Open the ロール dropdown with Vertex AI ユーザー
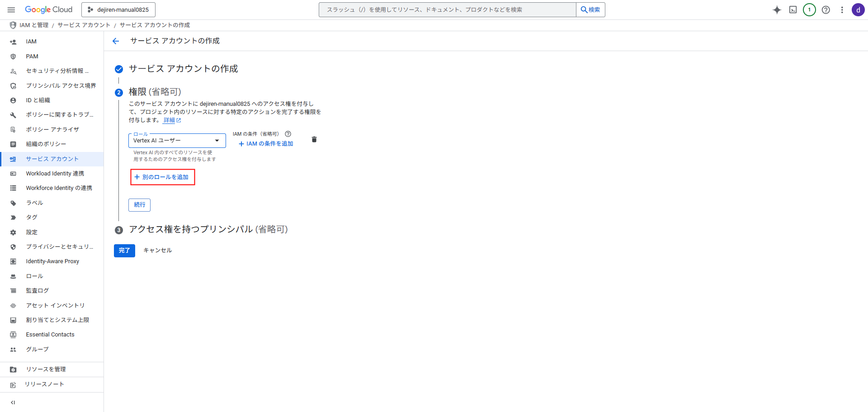Image resolution: width=868 pixels, height=412 pixels. pos(177,141)
